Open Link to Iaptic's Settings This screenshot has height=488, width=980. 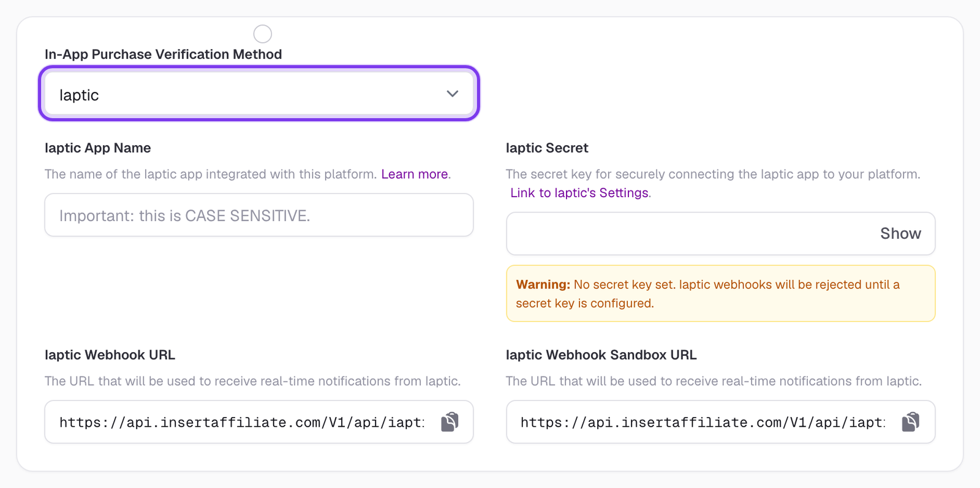(579, 193)
